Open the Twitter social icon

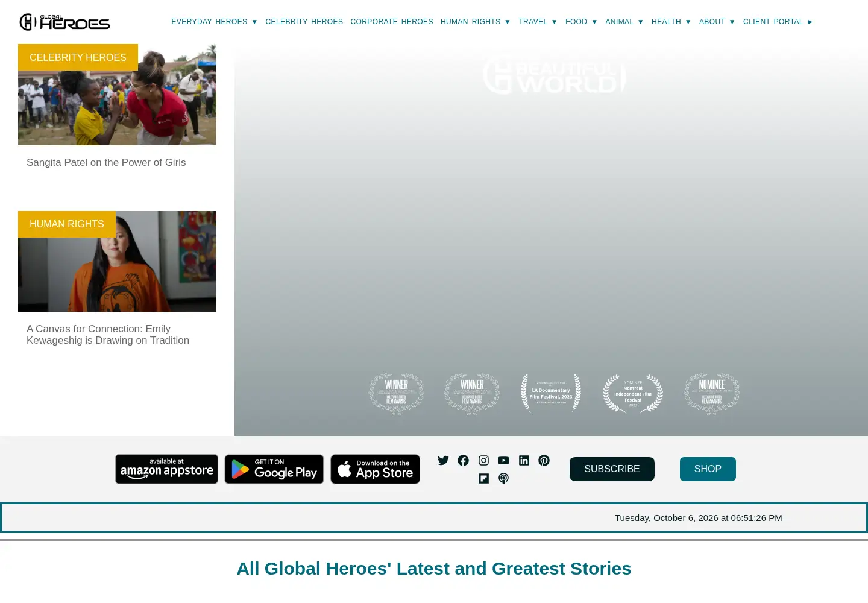[x=443, y=461]
